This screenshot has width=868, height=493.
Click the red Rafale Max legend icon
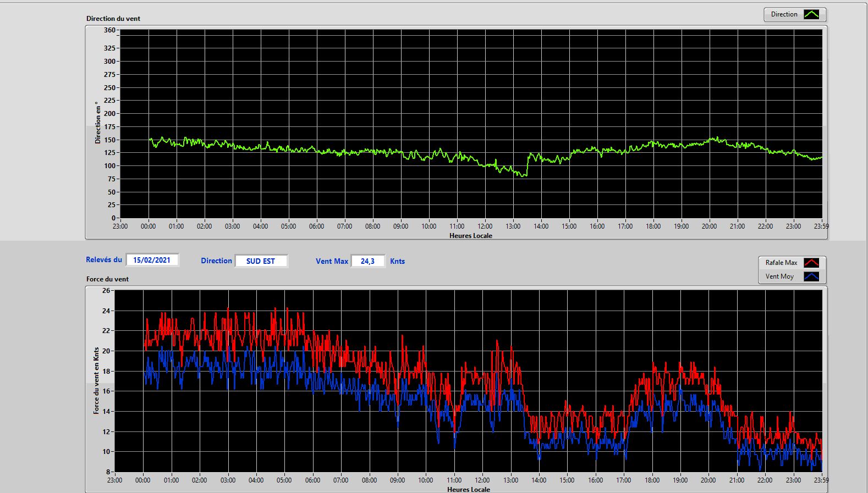click(x=811, y=263)
